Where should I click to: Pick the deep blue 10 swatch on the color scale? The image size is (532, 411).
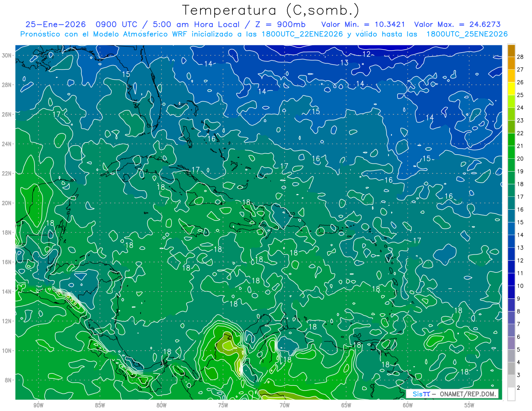pos(511,280)
